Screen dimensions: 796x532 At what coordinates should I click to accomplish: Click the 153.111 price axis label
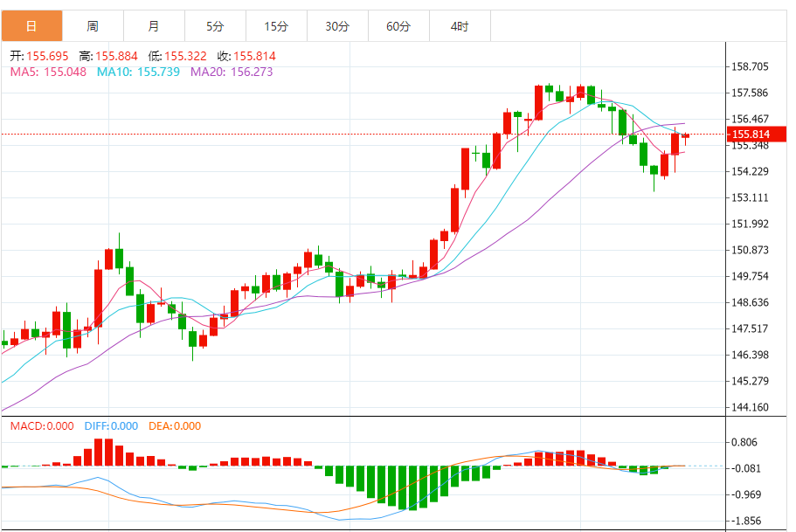750,197
